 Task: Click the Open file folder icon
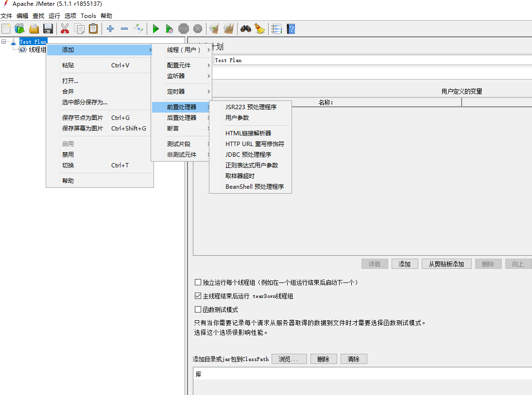click(34, 29)
